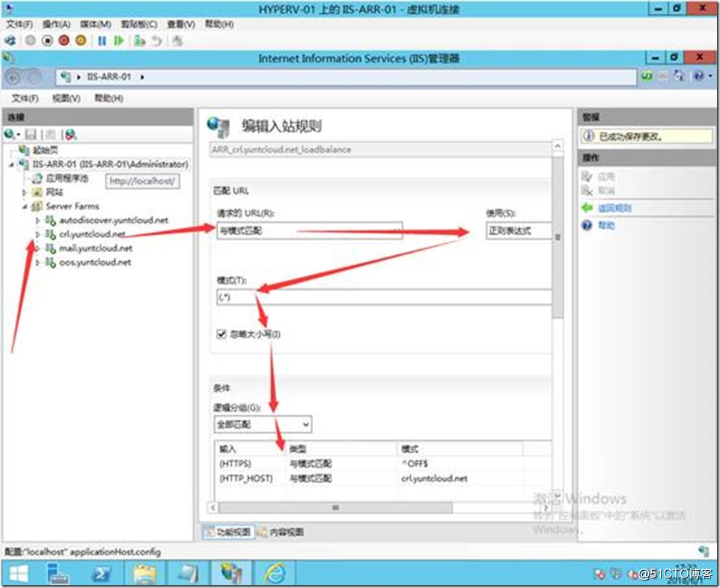
Task: Click the last icon in the VM toolbar
Action: (177, 41)
